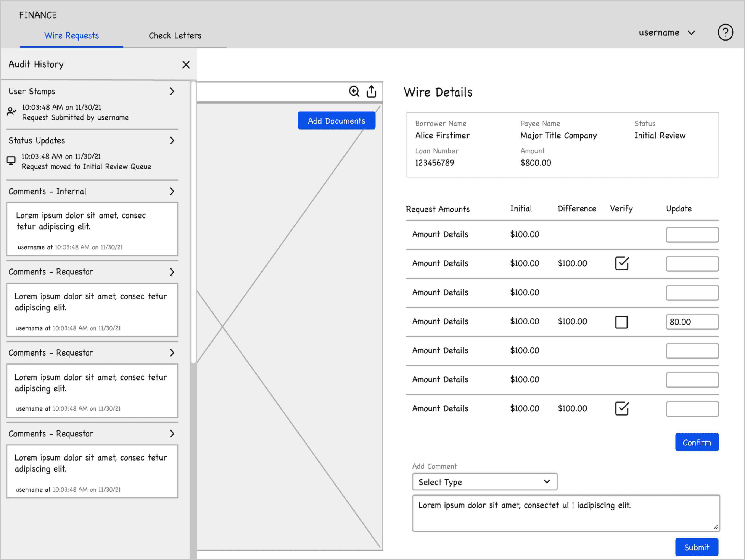The width and height of the screenshot is (745, 560).
Task: Switch to the Check Letters tab
Action: pos(175,36)
